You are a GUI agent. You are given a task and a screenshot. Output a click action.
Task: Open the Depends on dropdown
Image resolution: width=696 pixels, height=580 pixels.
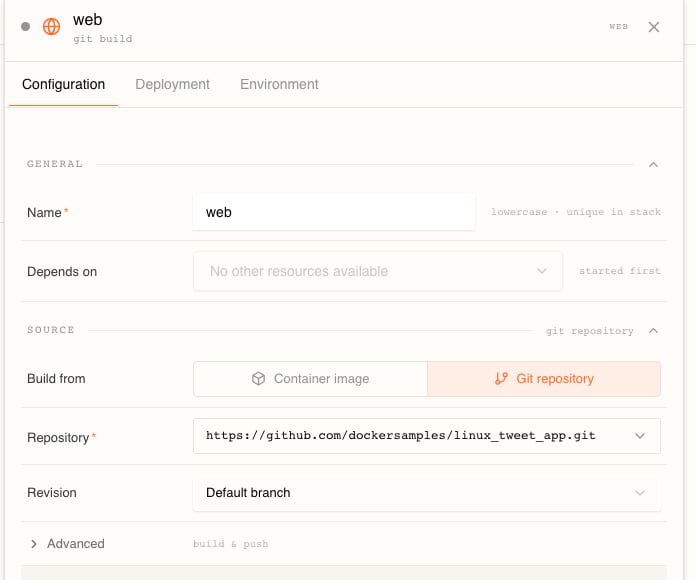point(378,271)
